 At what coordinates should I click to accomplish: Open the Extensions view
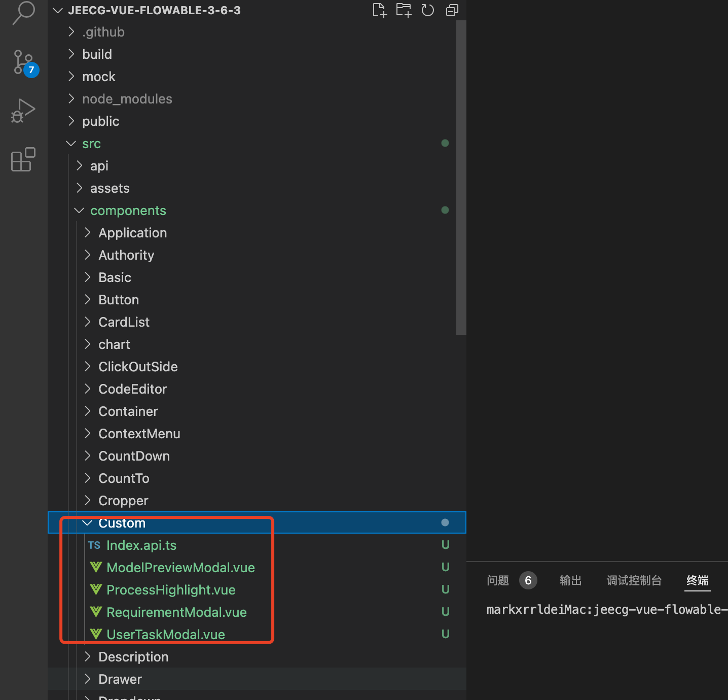[x=23, y=159]
